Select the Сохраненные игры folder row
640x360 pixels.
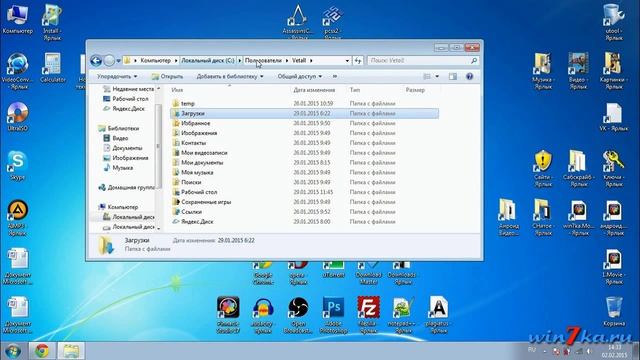[x=304, y=202]
